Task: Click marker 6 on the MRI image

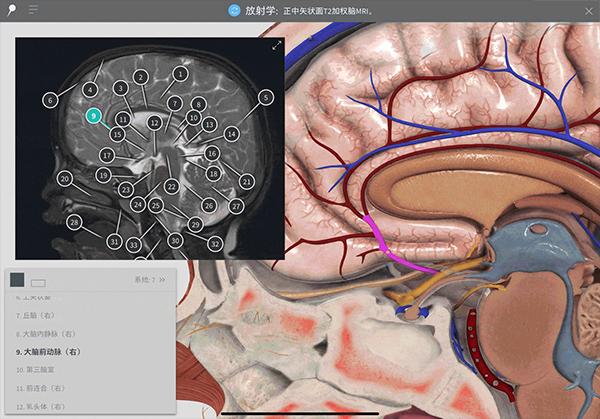Action: point(49,100)
